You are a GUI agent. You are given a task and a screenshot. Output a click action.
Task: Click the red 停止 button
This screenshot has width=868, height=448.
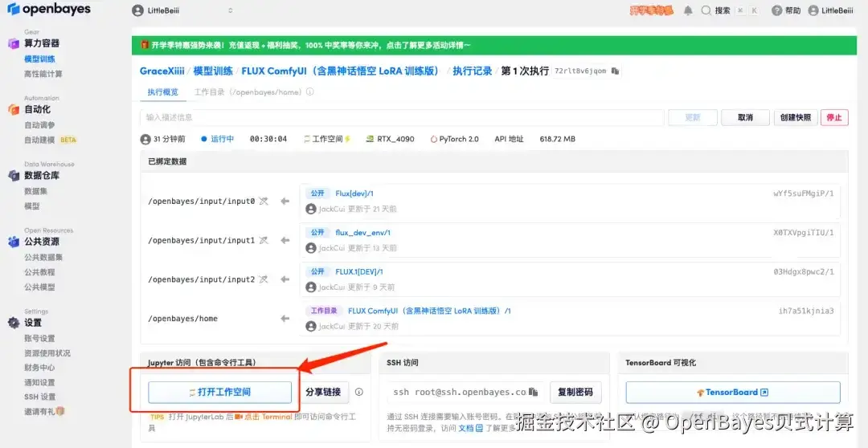834,117
